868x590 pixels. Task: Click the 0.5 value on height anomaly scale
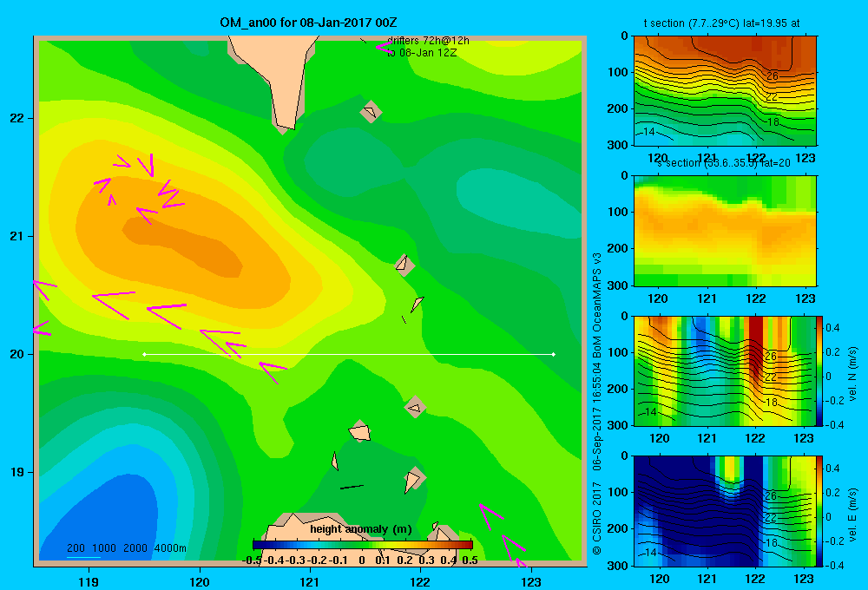[470, 560]
